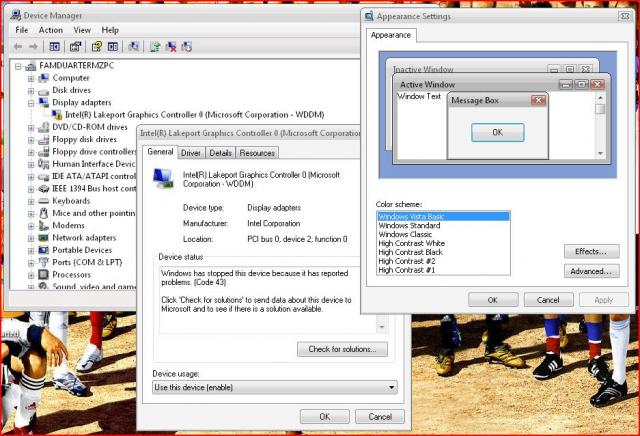Screen dimensions: 640x436
Task: Choose Windows Classic color scheme
Action: point(443,234)
